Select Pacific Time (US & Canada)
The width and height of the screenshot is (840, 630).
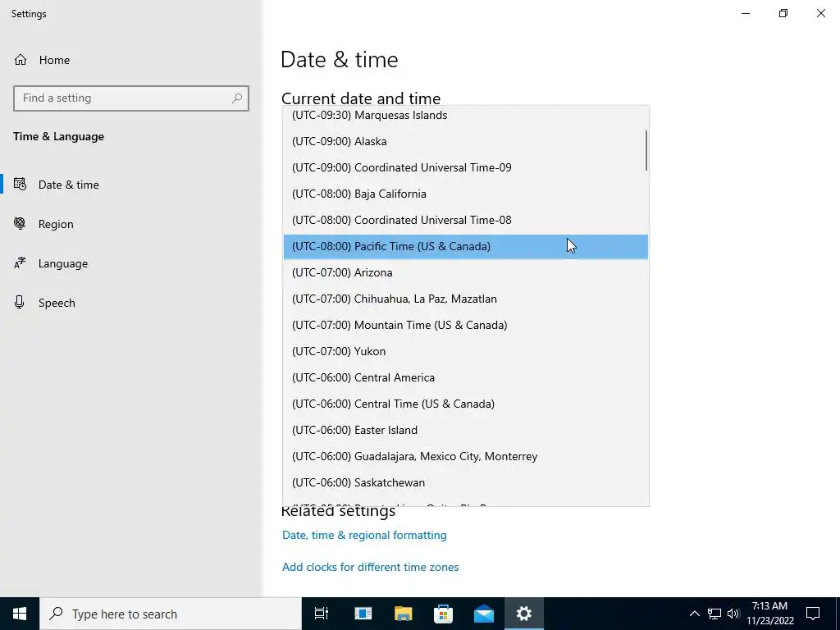tap(466, 246)
